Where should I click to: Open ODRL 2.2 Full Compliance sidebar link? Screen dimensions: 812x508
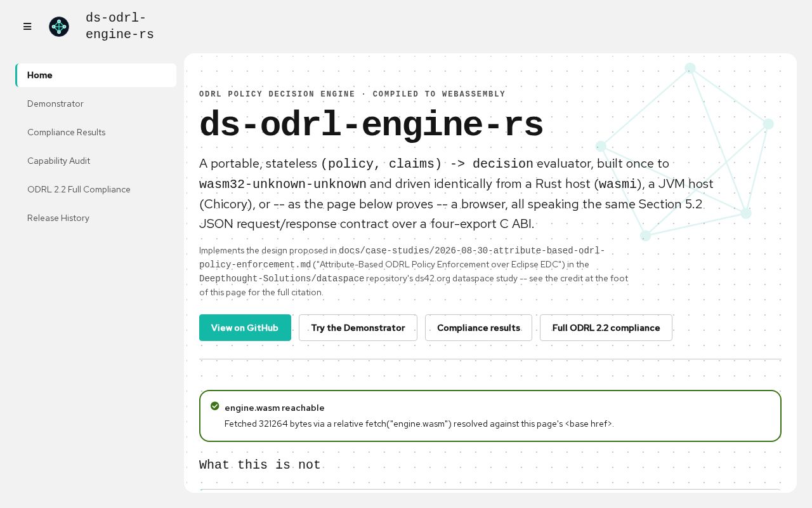point(96,189)
